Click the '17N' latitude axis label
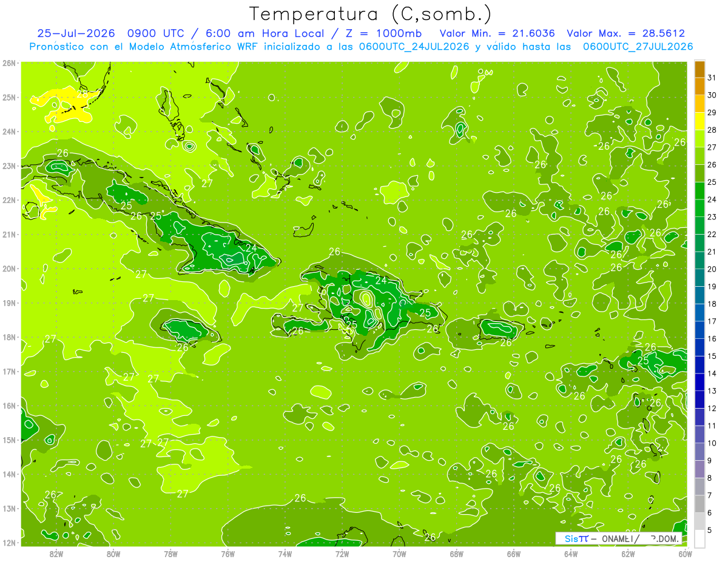The height and width of the screenshot is (562, 728). 9,371
